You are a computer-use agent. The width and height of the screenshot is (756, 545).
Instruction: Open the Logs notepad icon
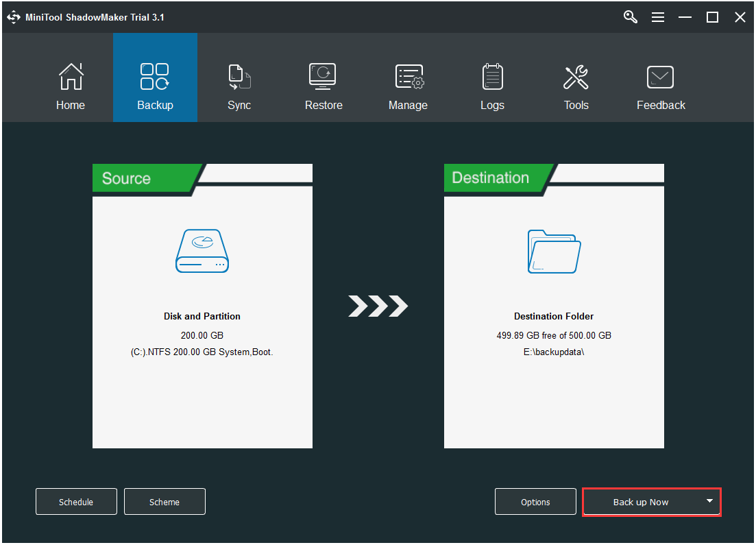pyautogui.click(x=492, y=77)
